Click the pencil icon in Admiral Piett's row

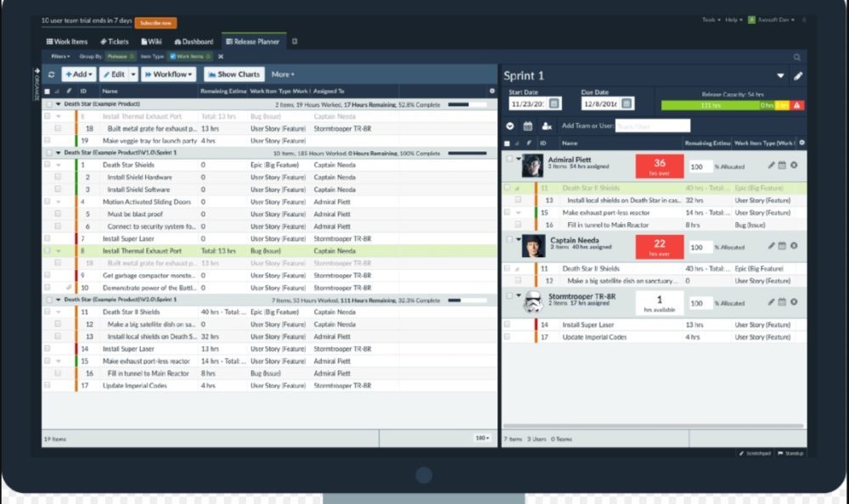pos(772,165)
